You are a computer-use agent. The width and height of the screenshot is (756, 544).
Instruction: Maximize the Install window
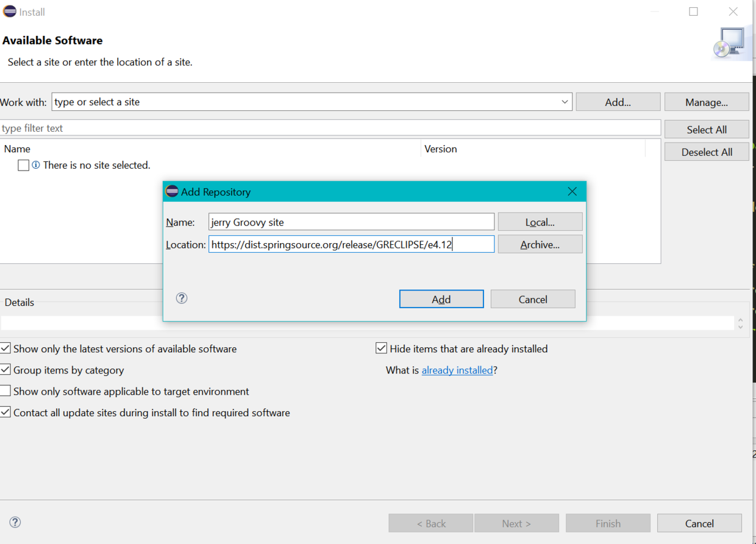pos(694,12)
